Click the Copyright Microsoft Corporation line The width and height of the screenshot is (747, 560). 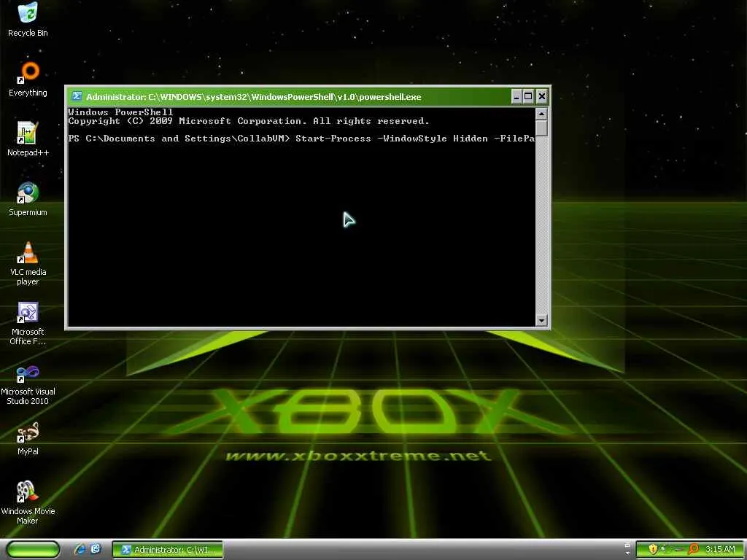click(x=249, y=121)
